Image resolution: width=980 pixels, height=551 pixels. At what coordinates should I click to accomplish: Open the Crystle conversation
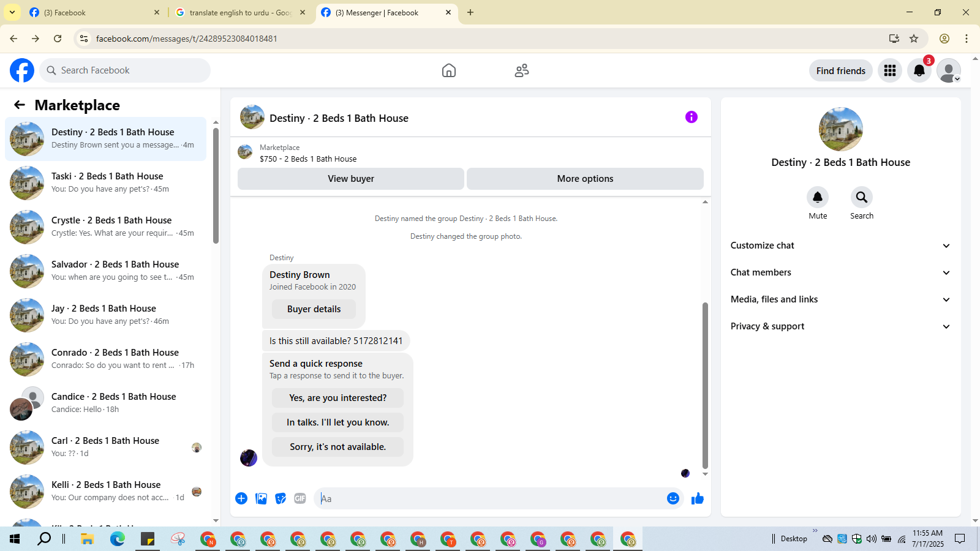point(106,227)
